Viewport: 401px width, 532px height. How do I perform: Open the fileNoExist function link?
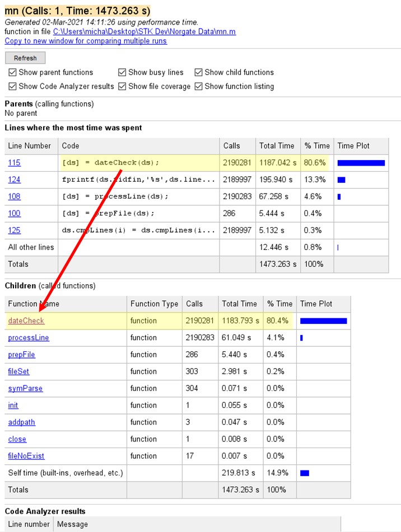(26, 456)
